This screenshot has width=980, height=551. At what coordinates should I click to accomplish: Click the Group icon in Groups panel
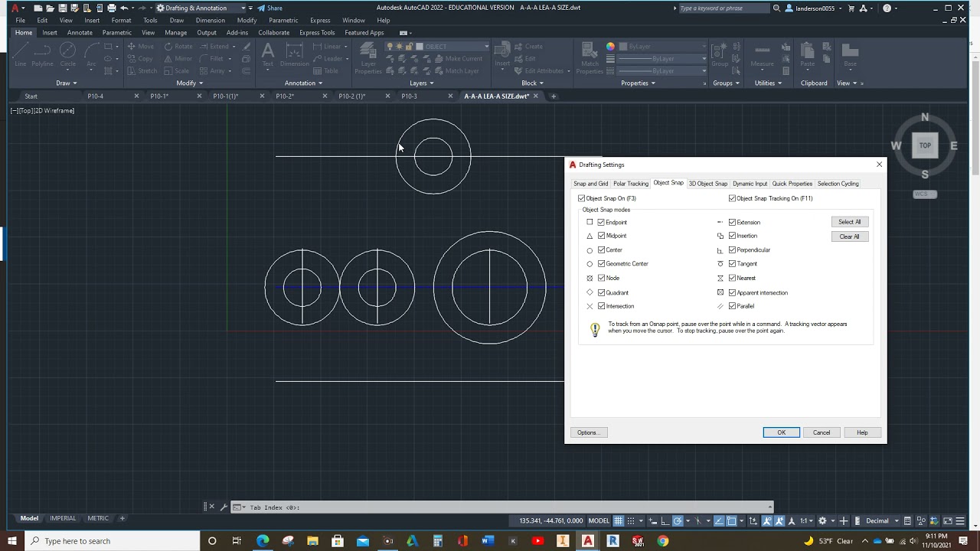click(x=720, y=54)
